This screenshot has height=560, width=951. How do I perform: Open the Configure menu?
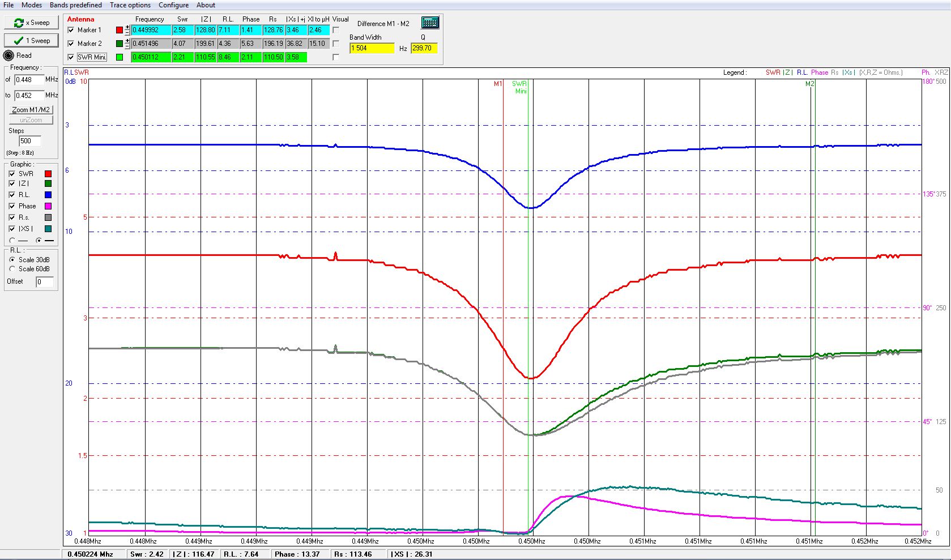(173, 5)
